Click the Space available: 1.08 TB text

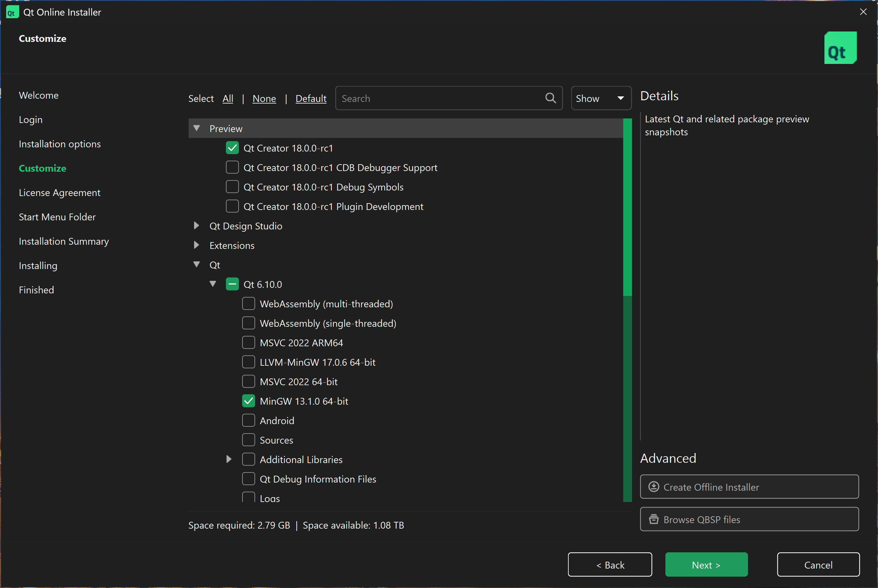pos(353,525)
